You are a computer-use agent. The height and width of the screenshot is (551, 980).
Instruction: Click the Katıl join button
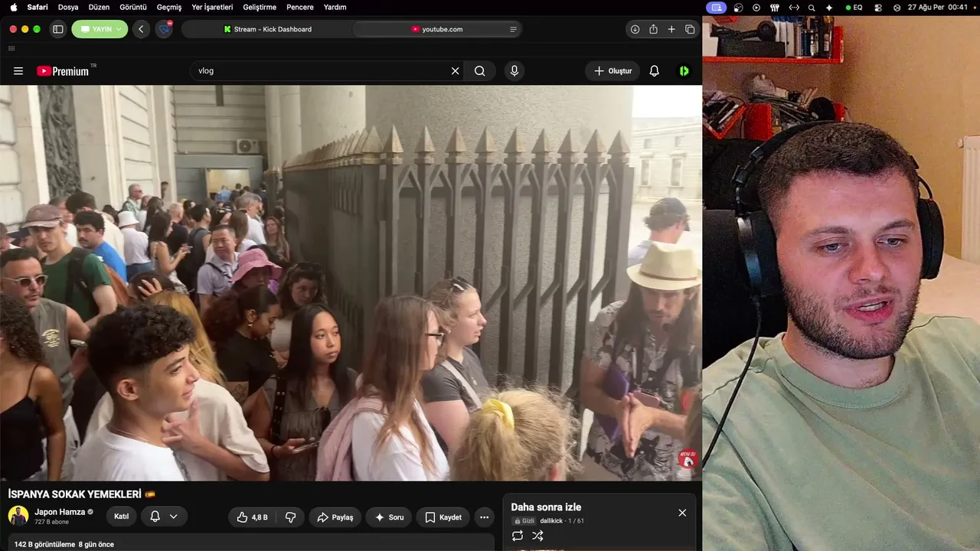[x=121, y=517]
